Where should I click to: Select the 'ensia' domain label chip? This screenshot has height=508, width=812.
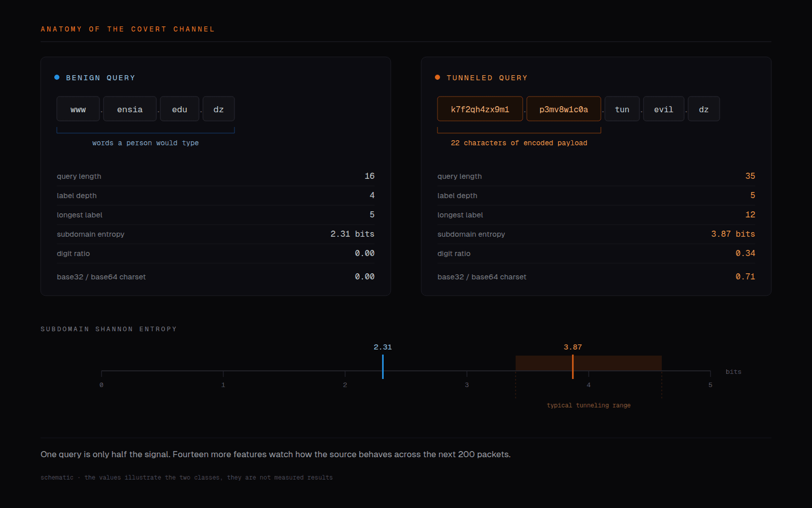point(130,109)
